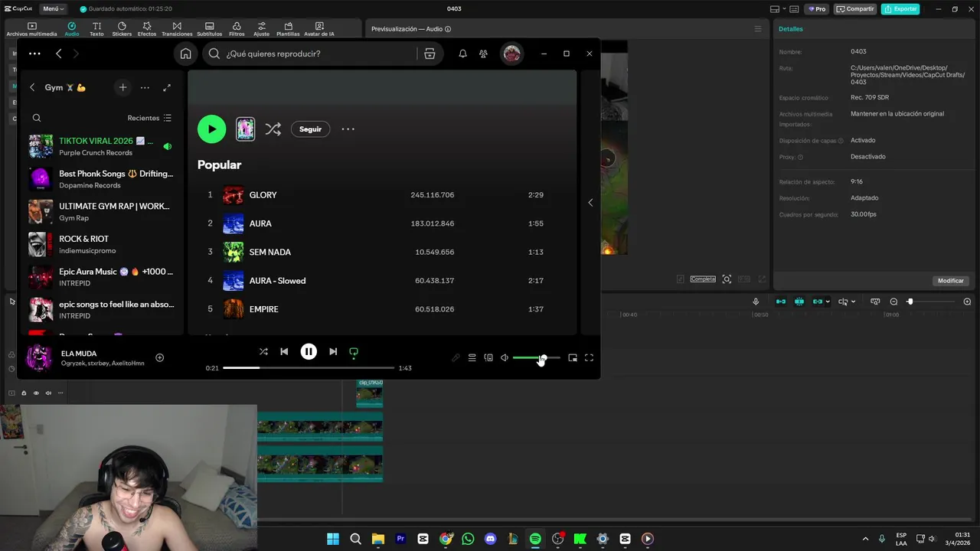Open the Recientes sort dropdown

(x=149, y=118)
